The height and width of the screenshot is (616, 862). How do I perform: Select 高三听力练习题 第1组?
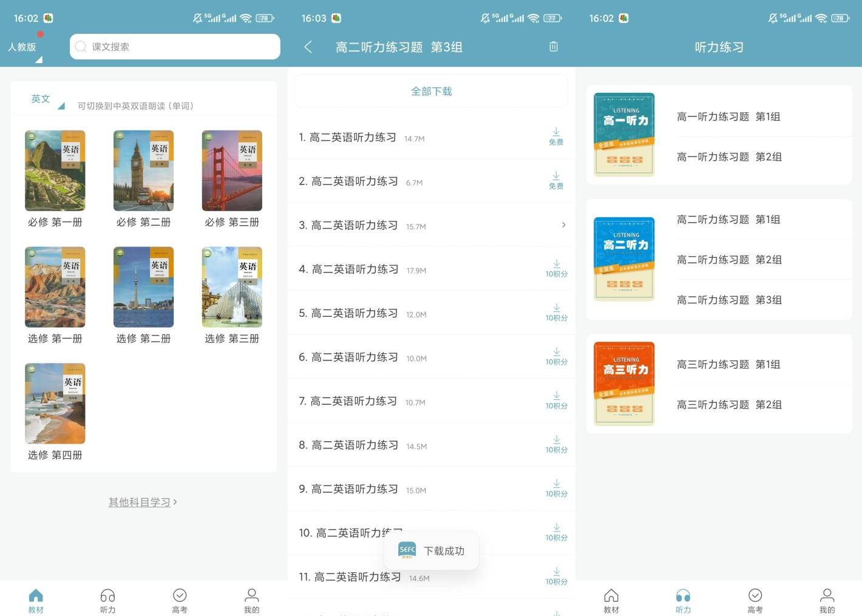coord(728,364)
